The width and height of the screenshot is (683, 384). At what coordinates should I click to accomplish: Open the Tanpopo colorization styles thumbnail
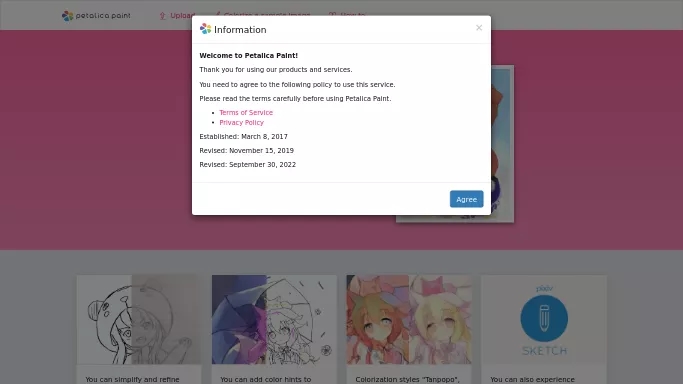point(409,319)
